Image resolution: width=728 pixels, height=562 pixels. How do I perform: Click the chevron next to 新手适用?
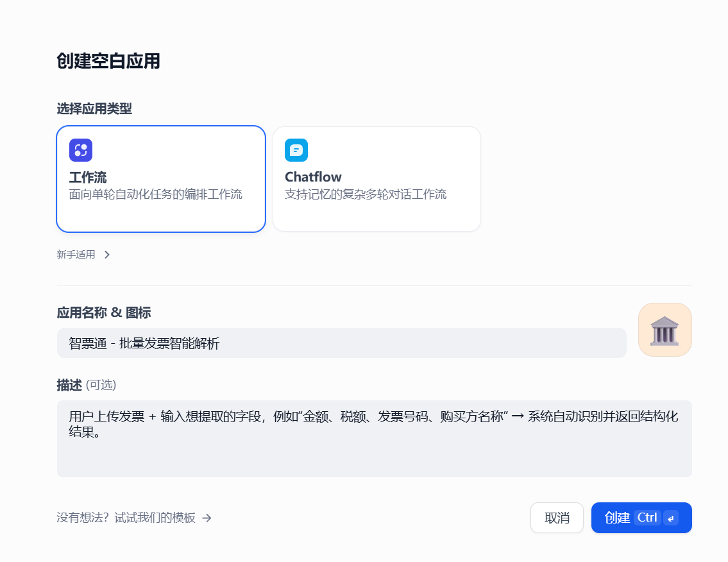click(x=107, y=255)
